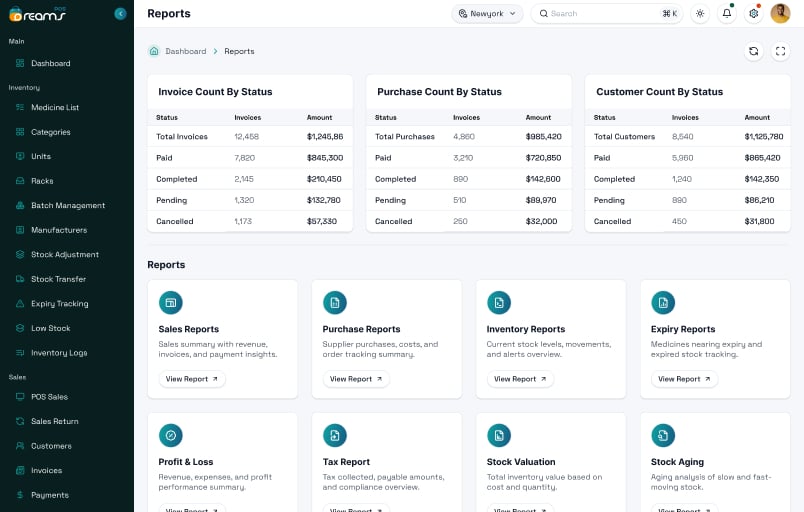Open Medicine List in the sidebar
The image size is (804, 512).
tap(55, 108)
